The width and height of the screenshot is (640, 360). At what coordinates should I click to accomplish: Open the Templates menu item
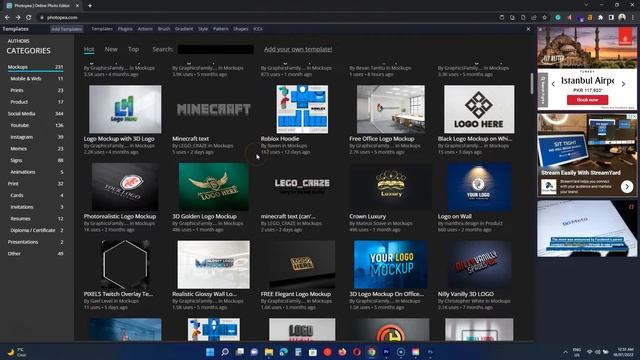pyautogui.click(x=102, y=29)
